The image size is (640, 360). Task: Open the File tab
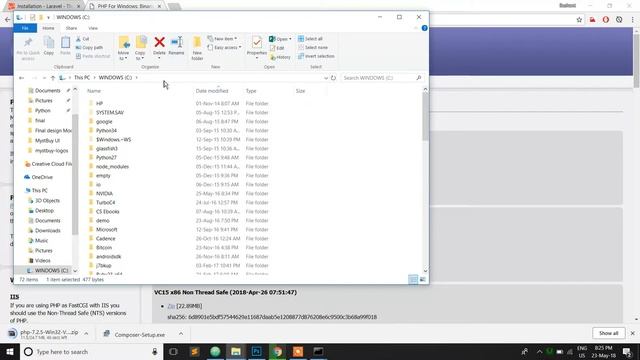point(25,28)
